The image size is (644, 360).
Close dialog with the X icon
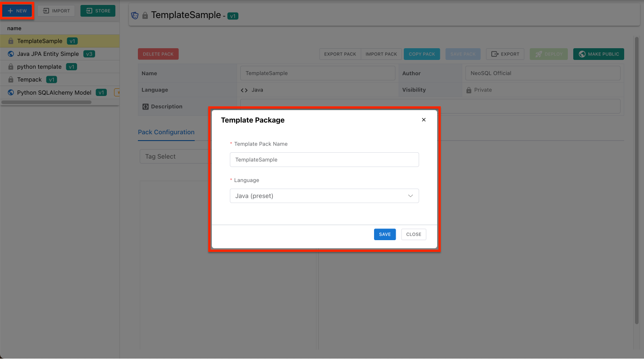(x=424, y=120)
